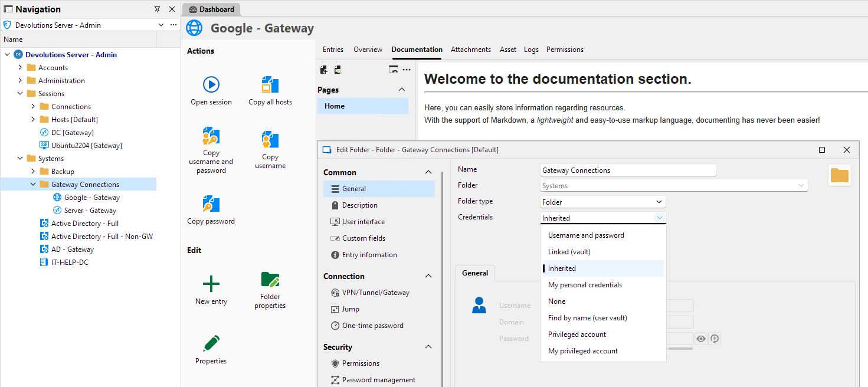The width and height of the screenshot is (868, 387).
Task: Collapse the Gateway Connections tree folder
Action: (33, 185)
